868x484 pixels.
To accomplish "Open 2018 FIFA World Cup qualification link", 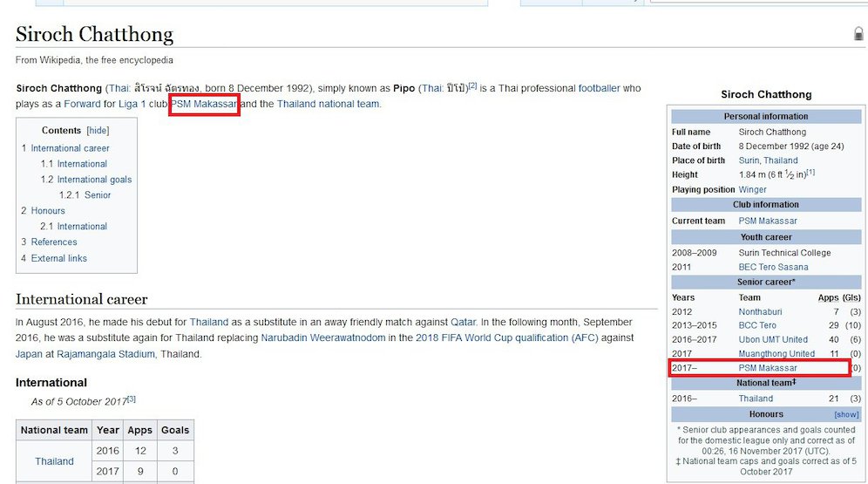I will pyautogui.click(x=506, y=337).
